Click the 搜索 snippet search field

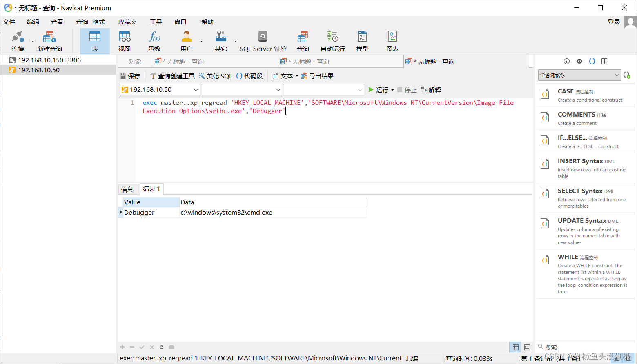point(586,347)
